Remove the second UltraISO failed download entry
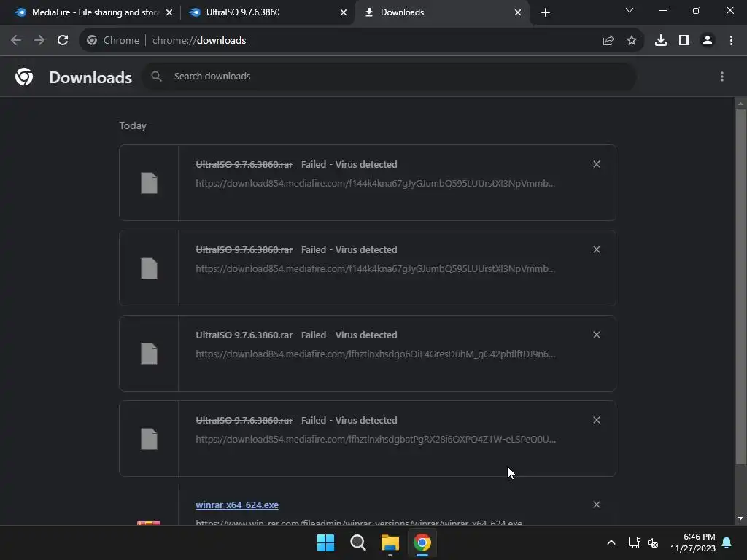Screen dimensions: 747x560 [597, 249]
